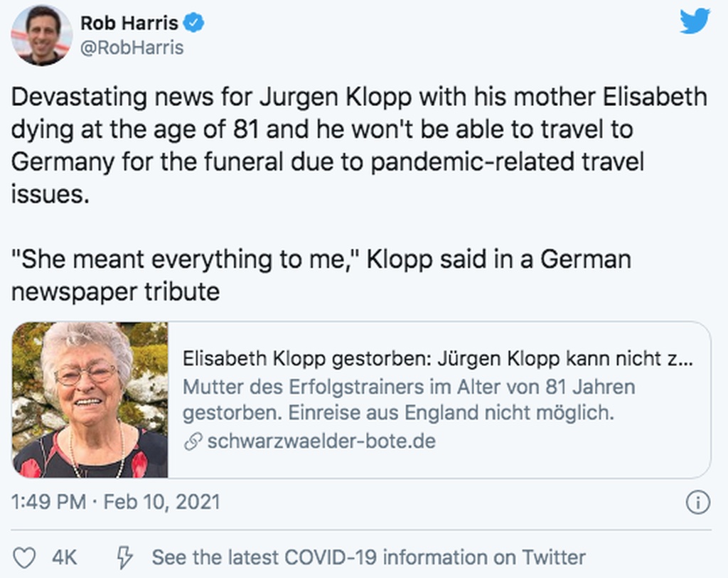Viewport: 728px width, 578px height.
Task: Open the Elisabeth Klopp photo thumbnail
Action: coord(90,400)
